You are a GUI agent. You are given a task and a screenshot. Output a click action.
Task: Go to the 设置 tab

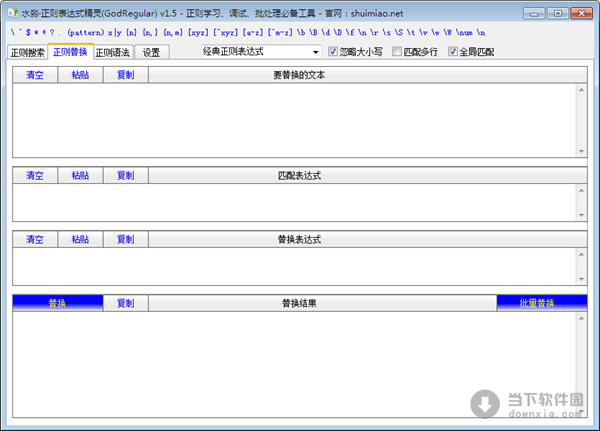tap(151, 53)
